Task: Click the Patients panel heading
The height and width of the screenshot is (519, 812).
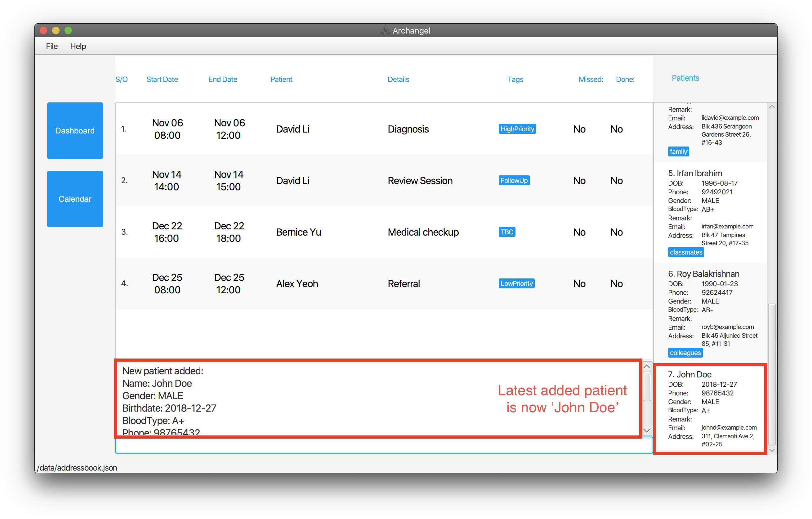Action: (x=685, y=78)
